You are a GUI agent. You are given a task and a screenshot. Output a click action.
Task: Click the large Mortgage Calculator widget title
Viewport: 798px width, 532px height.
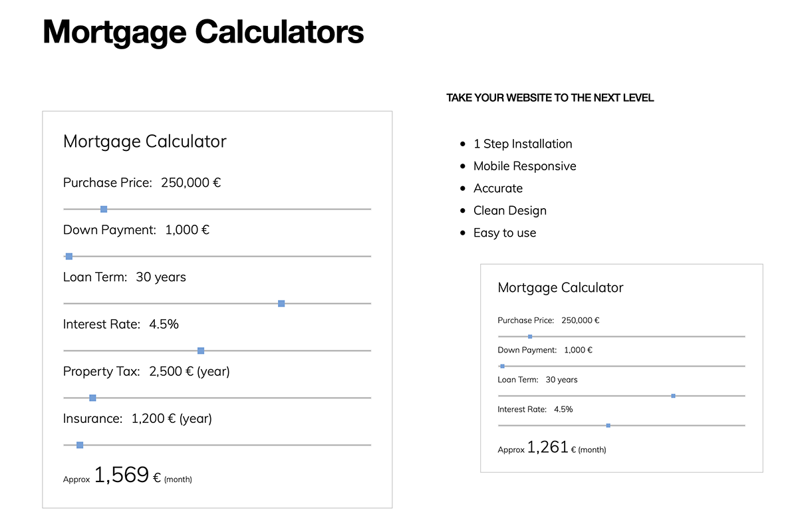coord(144,142)
